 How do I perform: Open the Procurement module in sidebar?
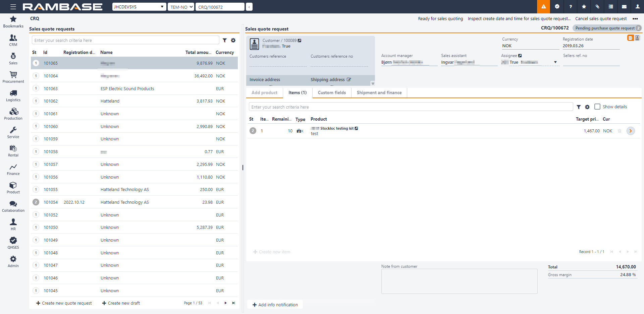[13, 77]
